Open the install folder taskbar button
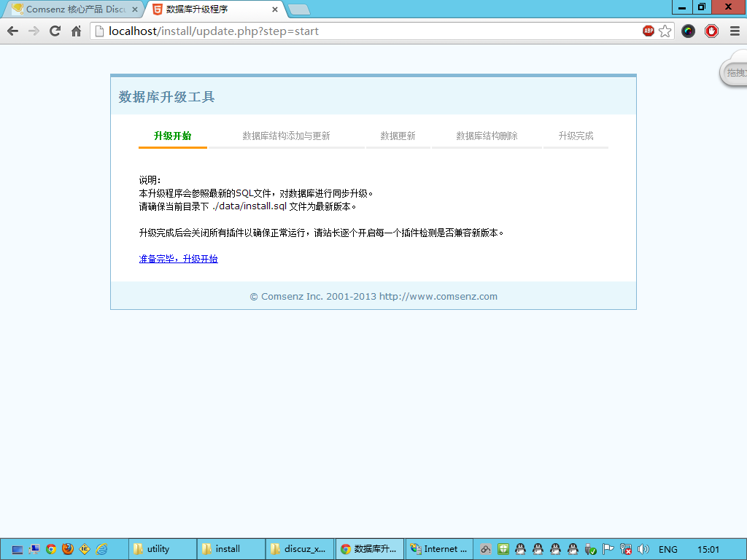This screenshot has height=560, width=747. [231, 549]
